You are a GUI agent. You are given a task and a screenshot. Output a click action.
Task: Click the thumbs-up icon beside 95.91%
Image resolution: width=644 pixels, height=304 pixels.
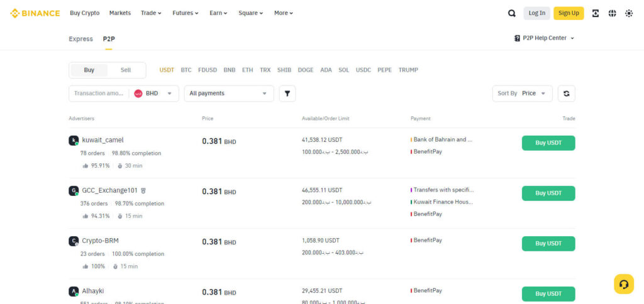[x=86, y=166]
